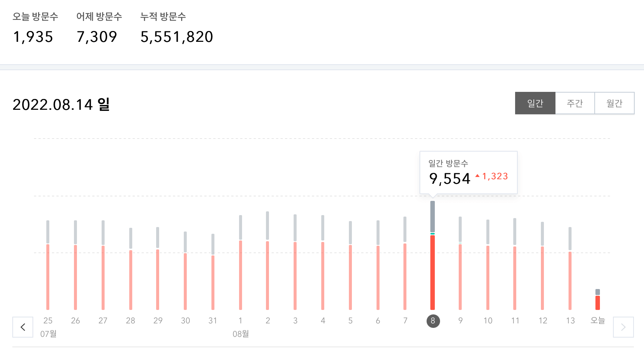This screenshot has width=644, height=354.
Task: Select the bar for August 2
Action: coord(267,261)
